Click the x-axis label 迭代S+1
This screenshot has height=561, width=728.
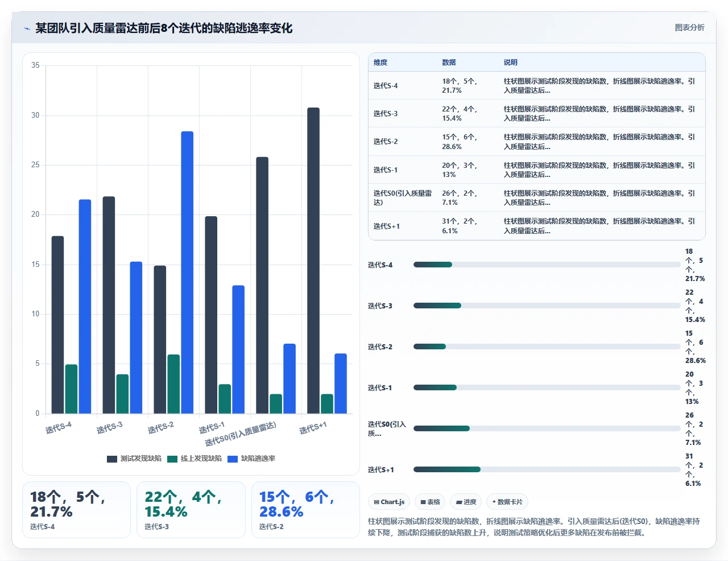tap(313, 428)
